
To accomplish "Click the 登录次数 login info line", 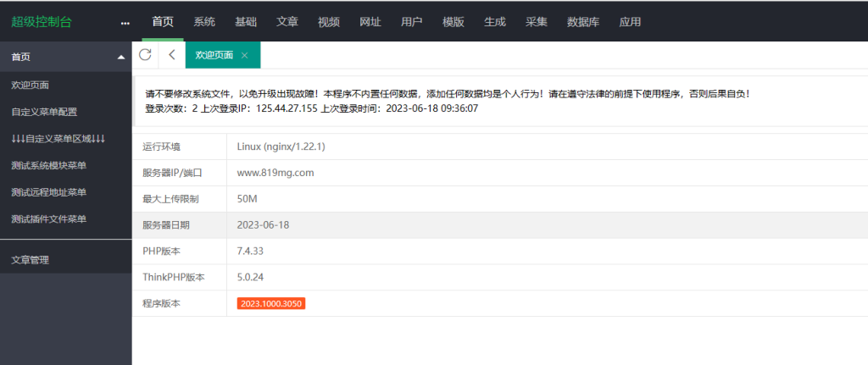I will pos(312,108).
